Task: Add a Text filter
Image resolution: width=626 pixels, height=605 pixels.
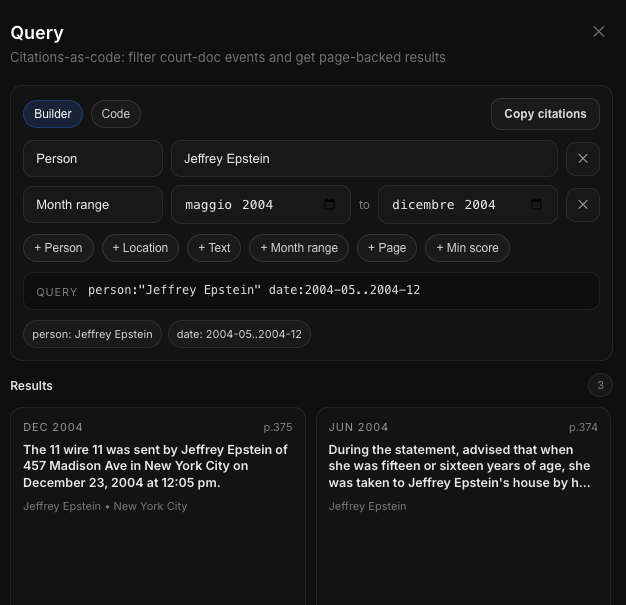Action: [214, 248]
